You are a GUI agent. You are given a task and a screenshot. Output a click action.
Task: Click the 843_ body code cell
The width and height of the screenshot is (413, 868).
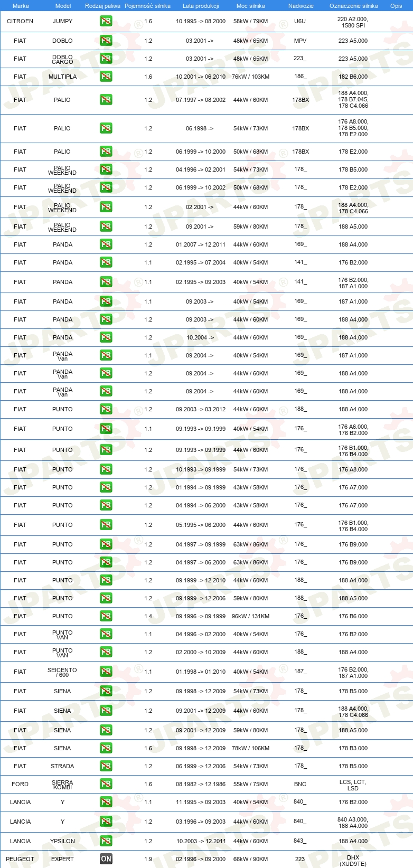[x=300, y=841]
